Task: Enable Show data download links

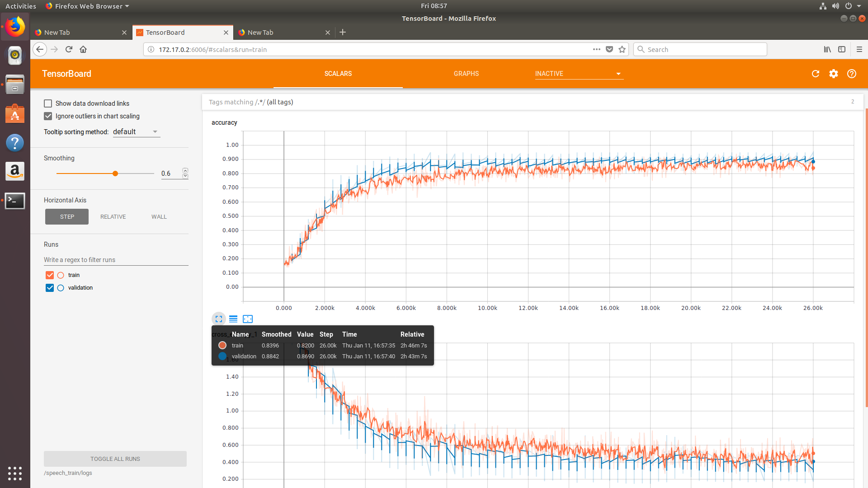Action: point(48,103)
